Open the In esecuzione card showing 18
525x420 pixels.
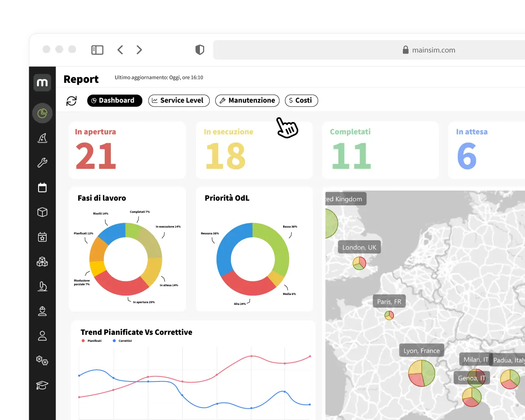pyautogui.click(x=254, y=150)
